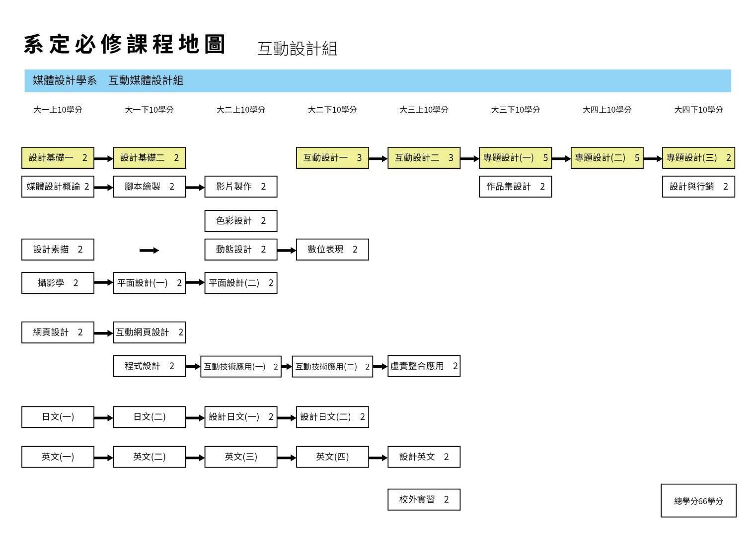Image resolution: width=756 pixels, height=534 pixels.
Task: Select the 色彩設計 course box
Action: click(x=240, y=221)
